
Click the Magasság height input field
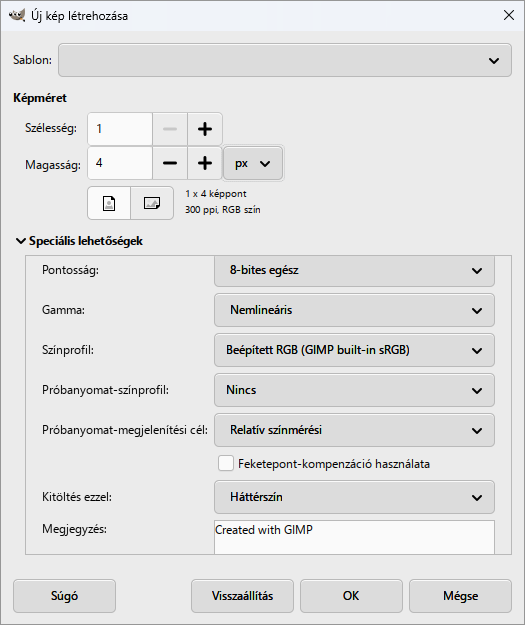coord(120,163)
